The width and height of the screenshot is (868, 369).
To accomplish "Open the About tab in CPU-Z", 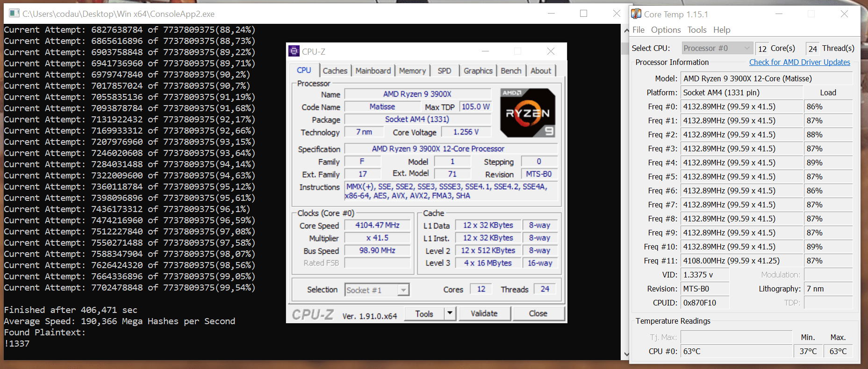I will 541,71.
